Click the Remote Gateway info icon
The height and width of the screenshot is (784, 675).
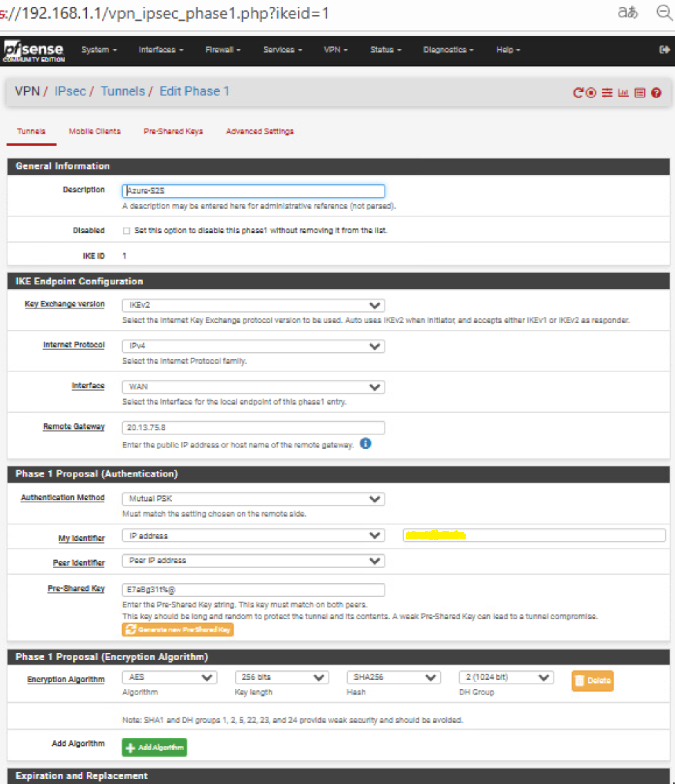(365, 444)
